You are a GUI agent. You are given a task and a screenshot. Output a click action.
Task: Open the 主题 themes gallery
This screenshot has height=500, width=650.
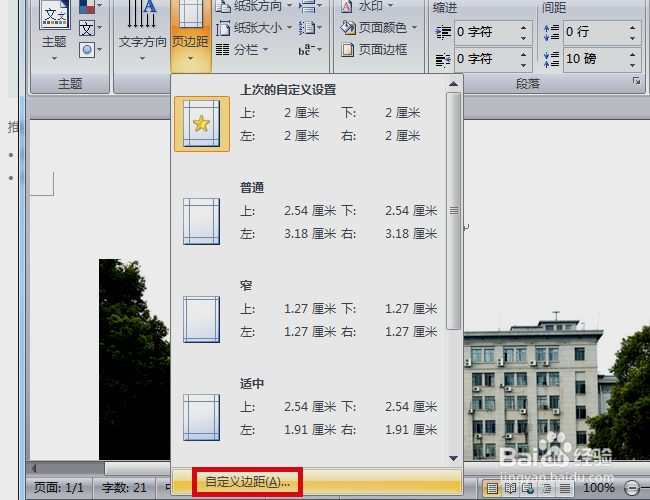(x=54, y=31)
